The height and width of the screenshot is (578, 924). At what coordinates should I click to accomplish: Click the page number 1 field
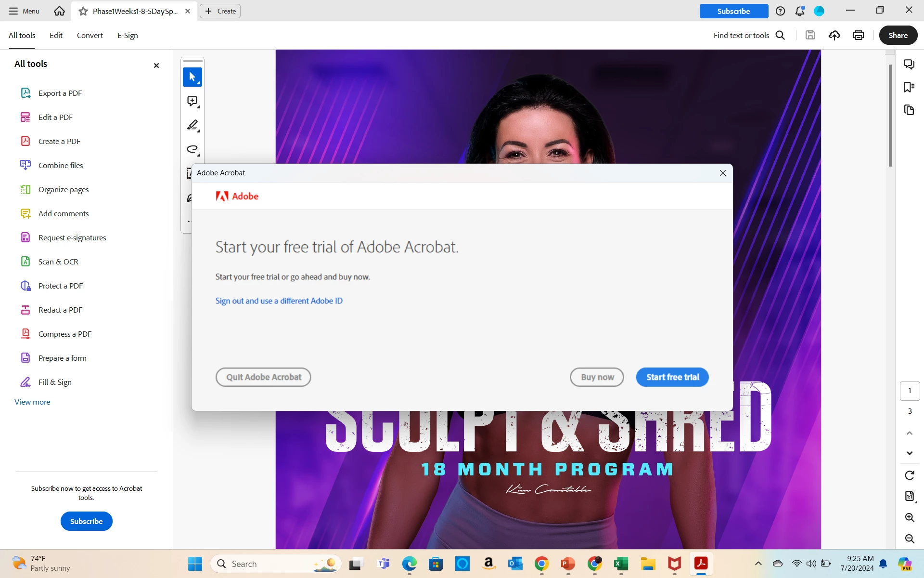[x=909, y=391]
